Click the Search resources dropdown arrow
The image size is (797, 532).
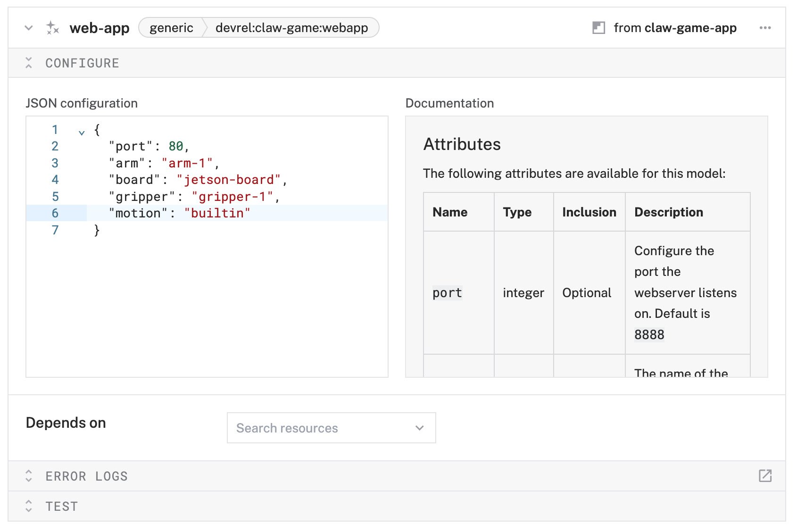coord(419,428)
